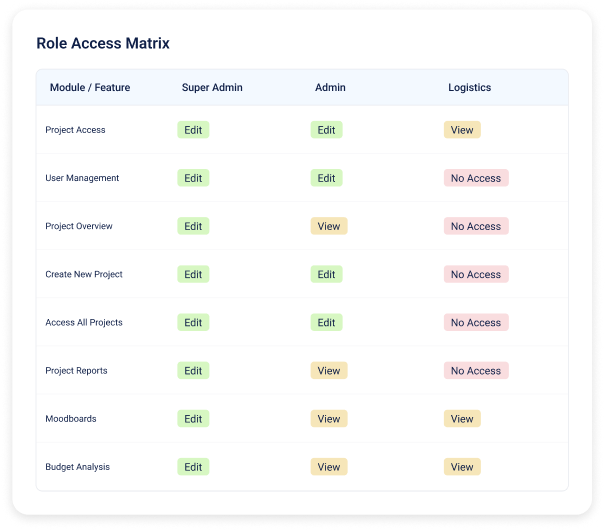Click Logistics No Access badge for User Management
This screenshot has width=605, height=531.
[x=476, y=178]
